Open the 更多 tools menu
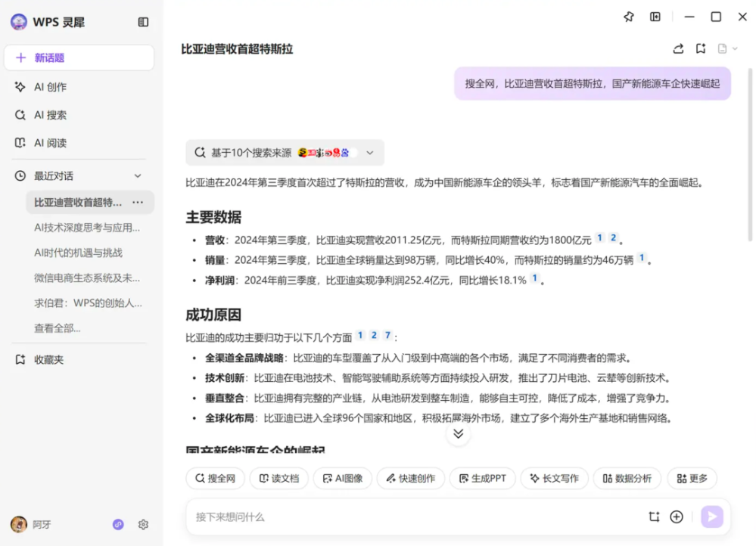Image resolution: width=756 pixels, height=546 pixels. [692, 479]
